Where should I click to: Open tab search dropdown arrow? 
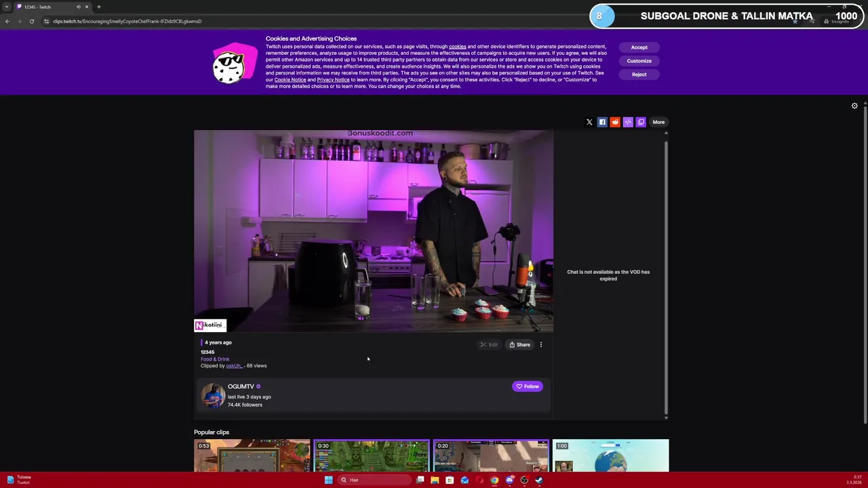7,7
